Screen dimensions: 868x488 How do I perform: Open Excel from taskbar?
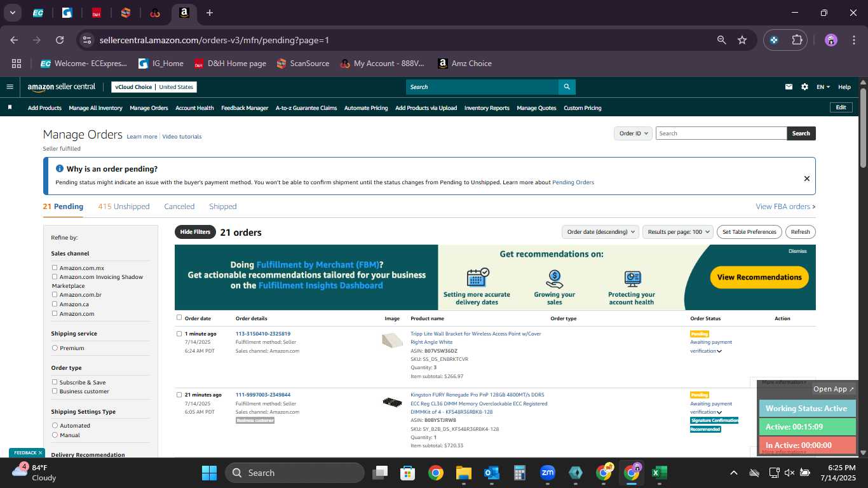tap(659, 473)
